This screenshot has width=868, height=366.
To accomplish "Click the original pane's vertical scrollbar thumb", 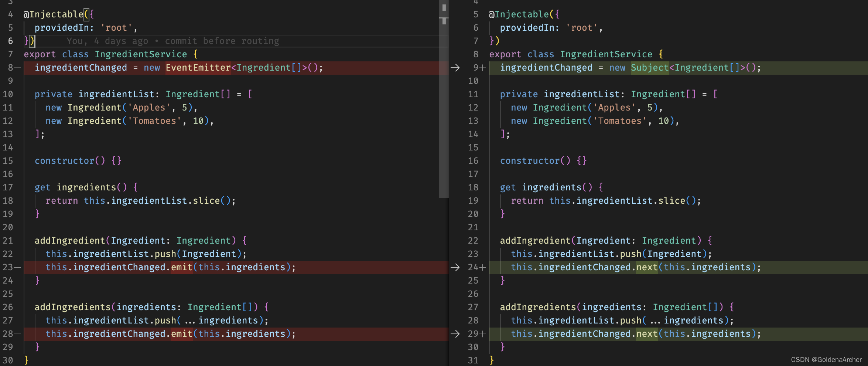I will 444,99.
